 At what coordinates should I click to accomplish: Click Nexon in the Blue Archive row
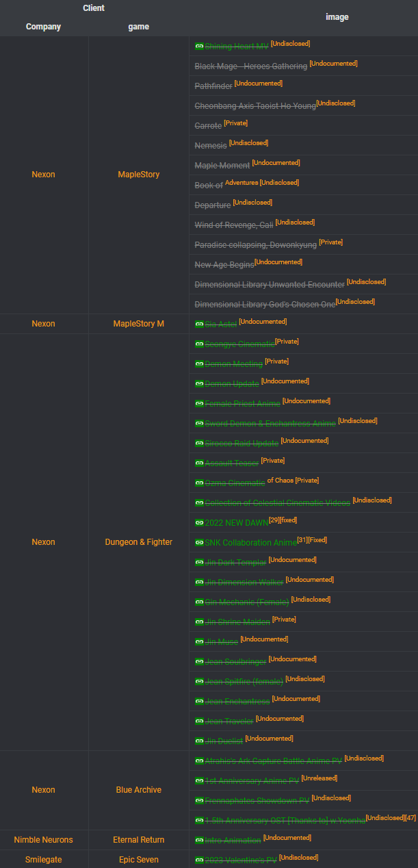pos(43,790)
